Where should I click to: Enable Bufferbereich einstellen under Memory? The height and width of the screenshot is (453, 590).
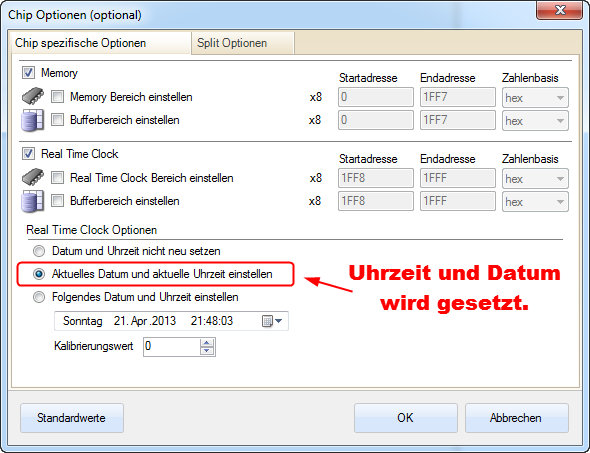pyautogui.click(x=57, y=120)
